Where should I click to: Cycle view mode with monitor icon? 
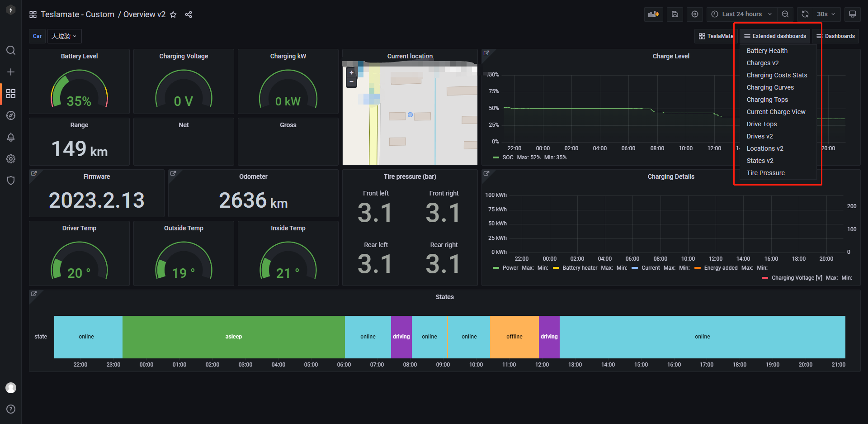[853, 14]
